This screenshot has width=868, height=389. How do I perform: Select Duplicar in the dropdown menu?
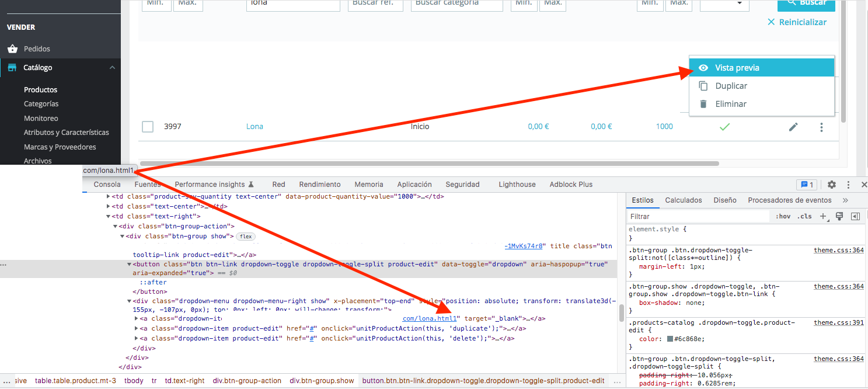[762, 86]
